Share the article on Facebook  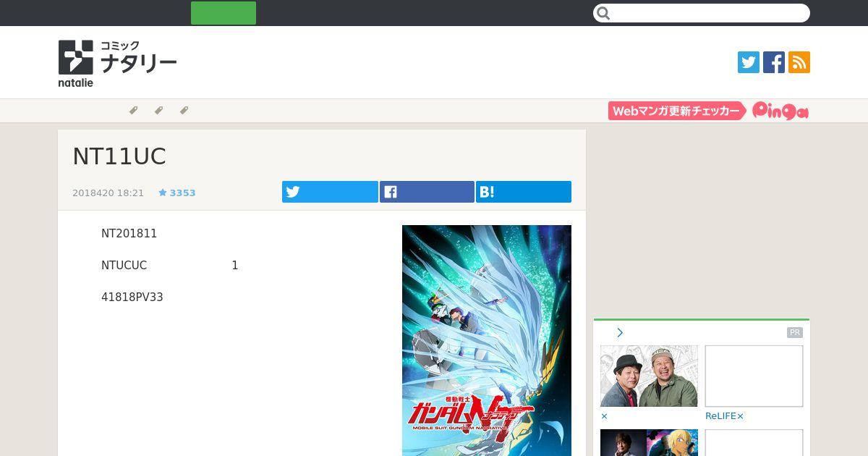click(427, 192)
